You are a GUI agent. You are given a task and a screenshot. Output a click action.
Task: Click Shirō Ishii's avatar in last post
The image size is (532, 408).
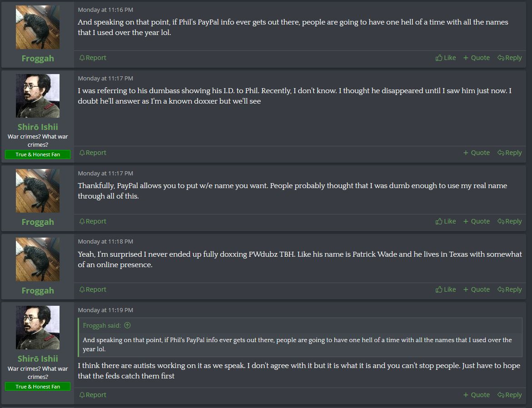click(38, 328)
